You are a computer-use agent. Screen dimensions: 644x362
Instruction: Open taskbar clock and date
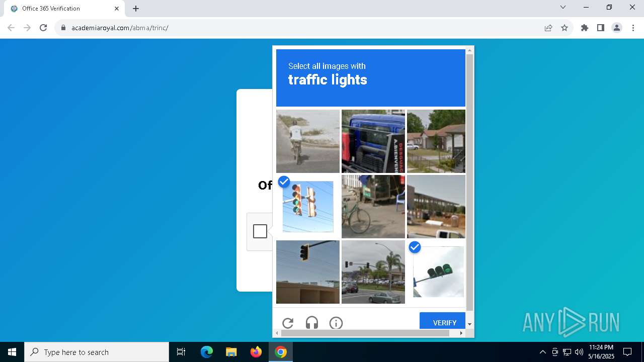pyautogui.click(x=601, y=352)
